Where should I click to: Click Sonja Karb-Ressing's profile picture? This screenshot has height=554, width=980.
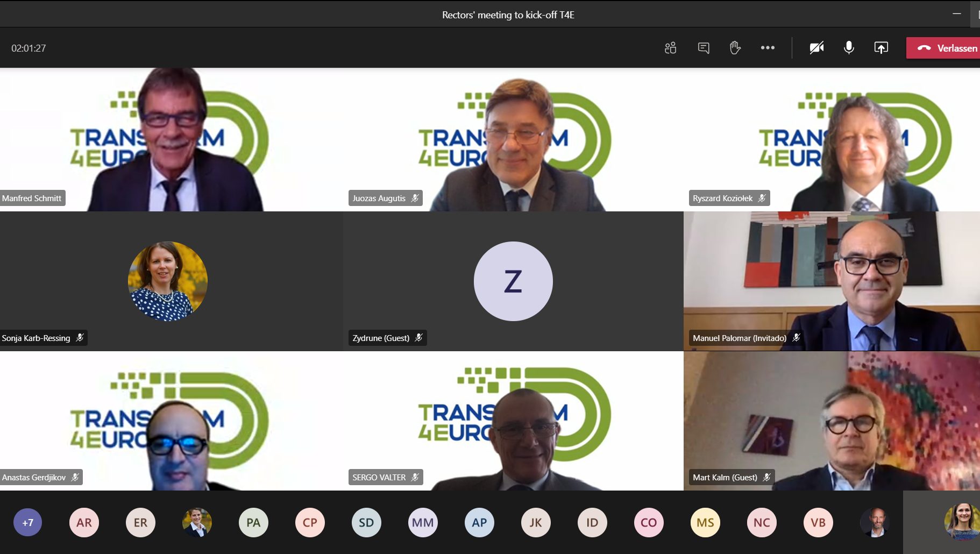click(168, 281)
